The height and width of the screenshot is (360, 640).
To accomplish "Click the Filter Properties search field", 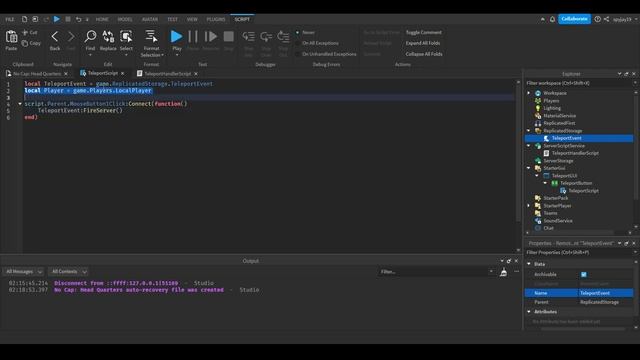I will click(x=578, y=252).
